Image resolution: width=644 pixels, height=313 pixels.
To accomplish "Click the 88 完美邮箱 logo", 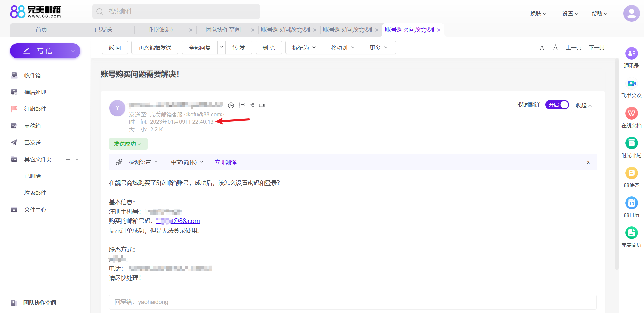I will 36,12.
